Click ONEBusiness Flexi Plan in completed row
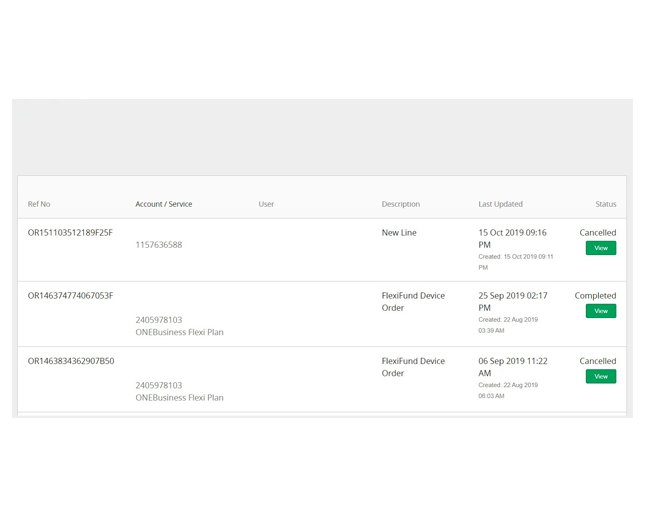The image size is (645, 517). pos(179,332)
